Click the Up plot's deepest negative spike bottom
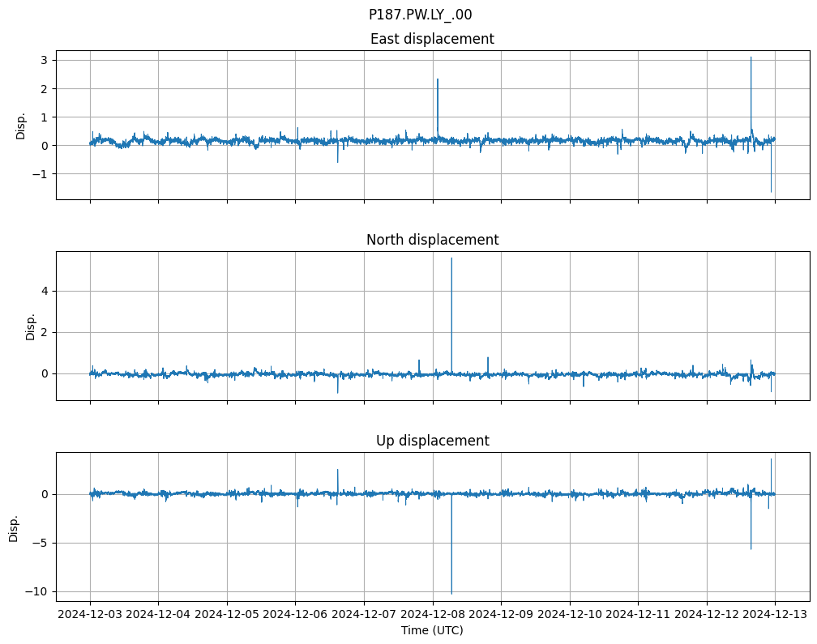 pos(451,593)
